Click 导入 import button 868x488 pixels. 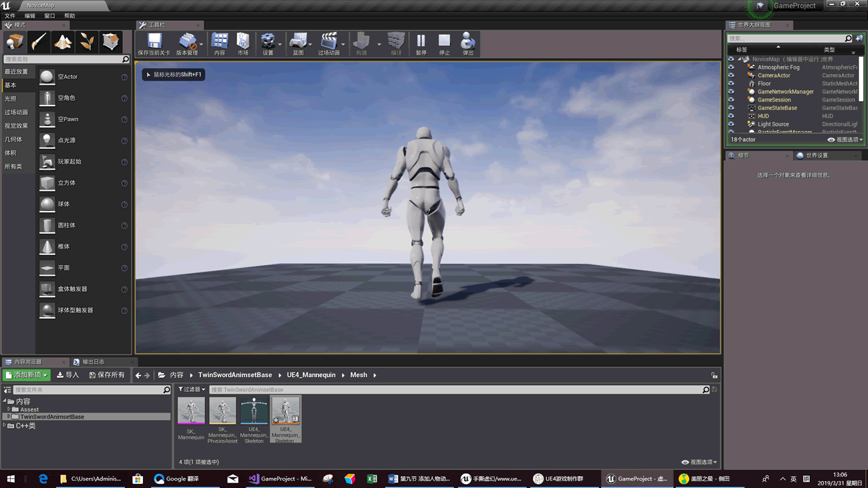(68, 375)
